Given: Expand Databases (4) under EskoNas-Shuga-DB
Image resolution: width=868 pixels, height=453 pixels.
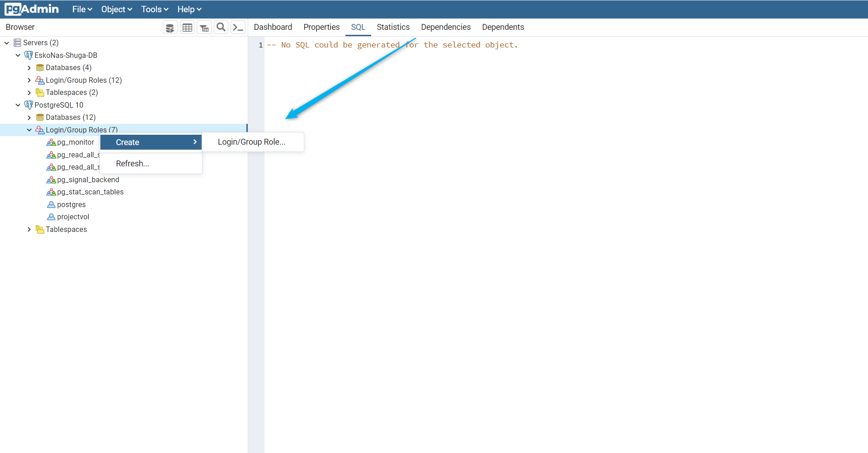Looking at the screenshot, I should (29, 67).
